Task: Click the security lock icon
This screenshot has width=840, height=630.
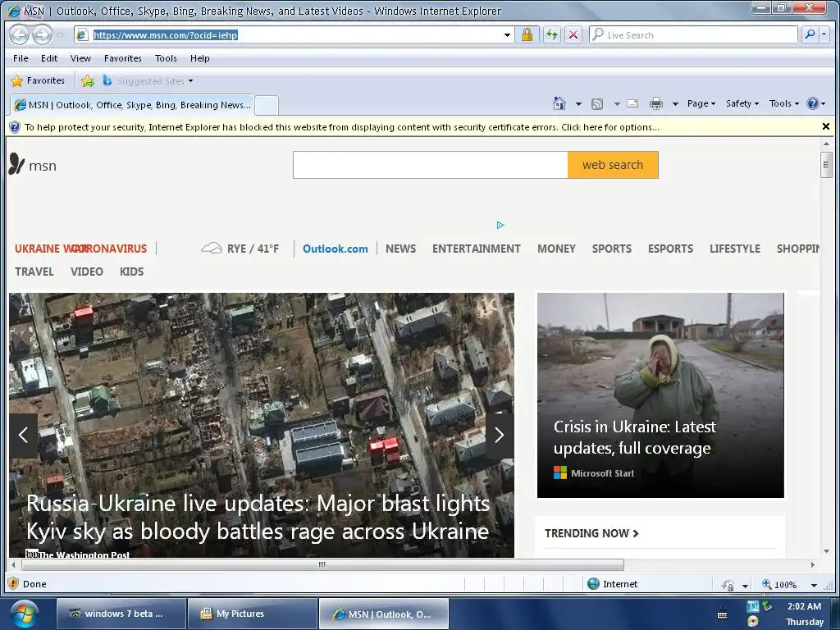Action: click(527, 34)
